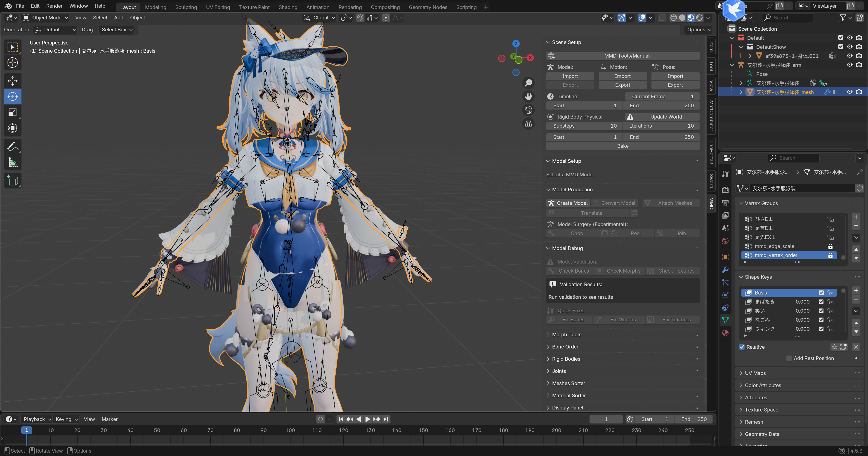Switch to the Sculpting workspace tab
This screenshot has width=868, height=456.
coord(186,7)
